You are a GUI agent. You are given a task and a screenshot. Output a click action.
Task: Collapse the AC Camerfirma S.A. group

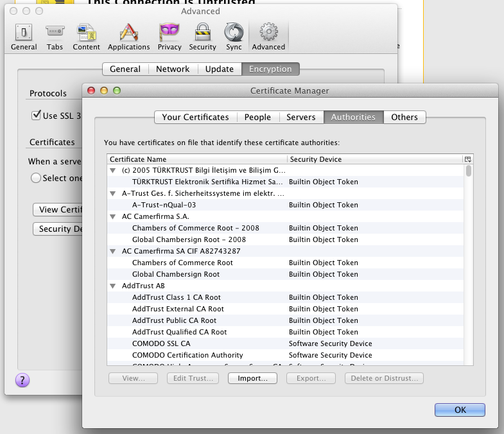point(113,216)
